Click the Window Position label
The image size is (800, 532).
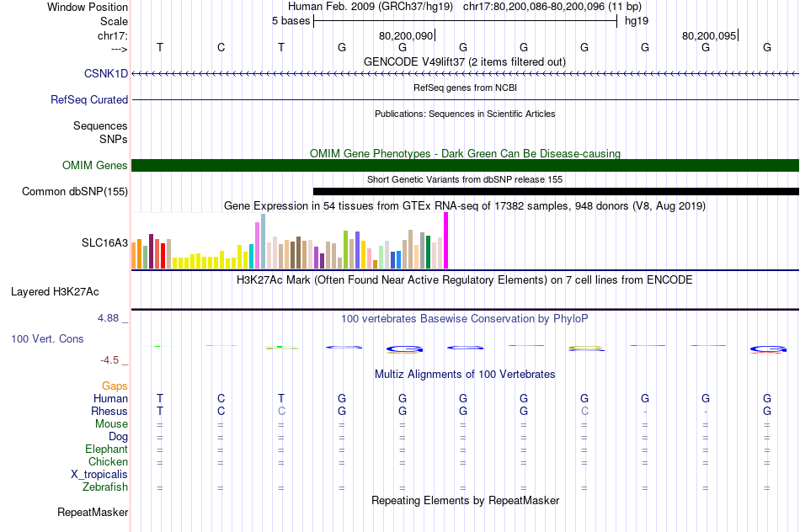pyautogui.click(x=88, y=7)
